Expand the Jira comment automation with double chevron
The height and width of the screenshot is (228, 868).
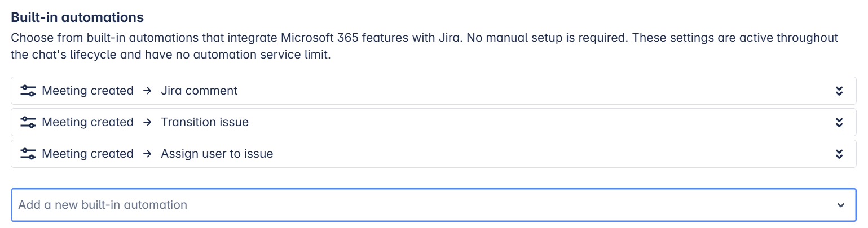point(839,91)
